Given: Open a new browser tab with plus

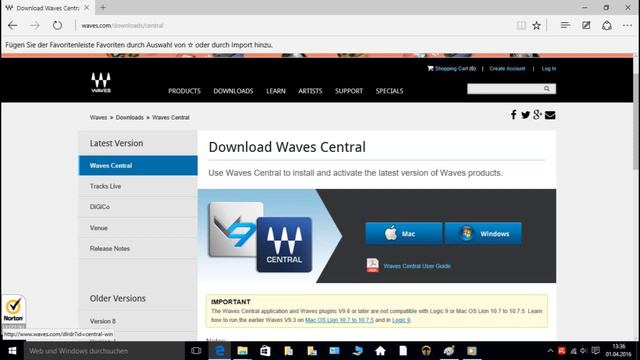Looking at the screenshot, I should point(103,7).
